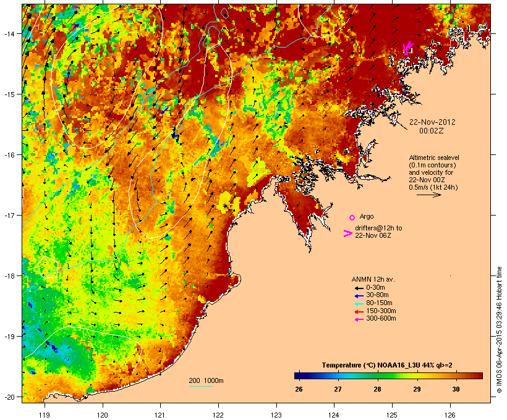Click the -18 latitude axis label
Image resolution: width=507 pixels, height=420 pixels.
pos(9,275)
